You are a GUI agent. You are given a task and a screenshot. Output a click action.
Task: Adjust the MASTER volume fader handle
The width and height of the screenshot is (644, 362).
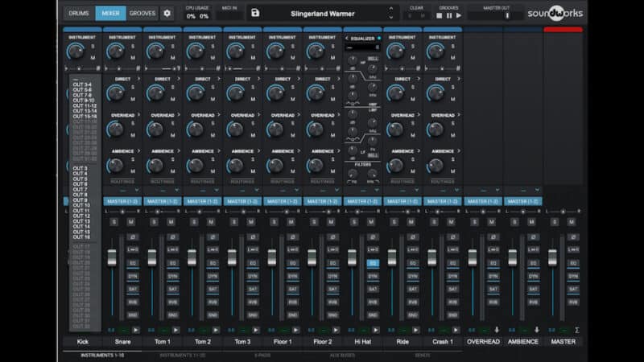coord(553,257)
